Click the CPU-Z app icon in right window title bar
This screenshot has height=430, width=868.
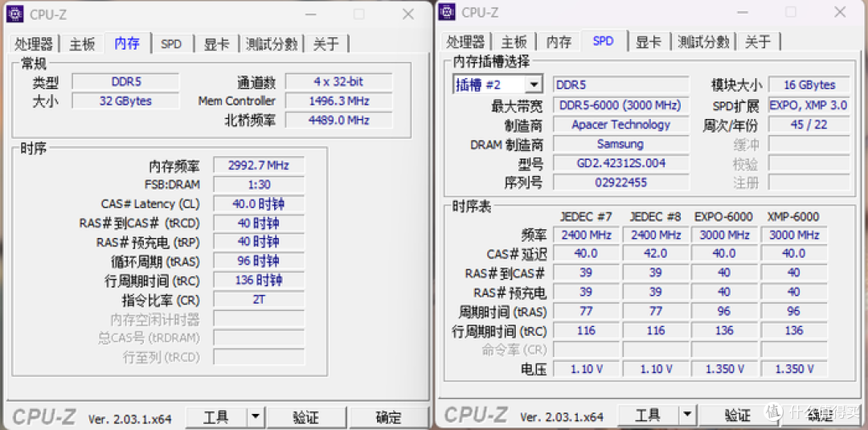(447, 11)
